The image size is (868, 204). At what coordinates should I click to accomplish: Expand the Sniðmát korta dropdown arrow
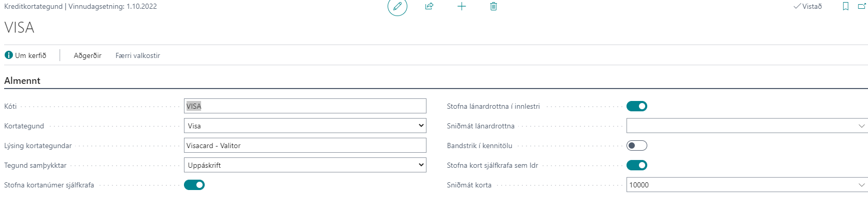coord(862,185)
